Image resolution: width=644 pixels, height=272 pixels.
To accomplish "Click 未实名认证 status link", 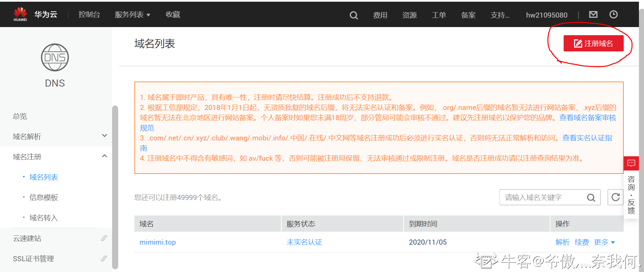I will click(304, 242).
